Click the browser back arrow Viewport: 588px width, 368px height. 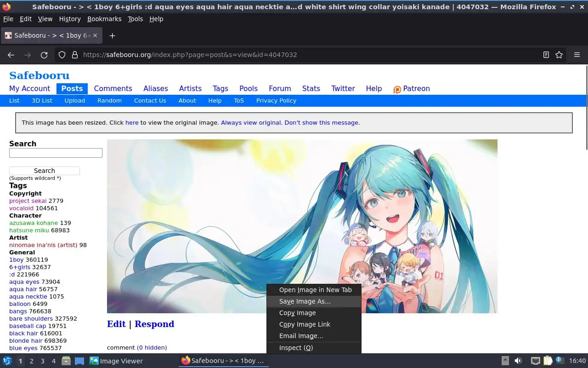(x=11, y=55)
